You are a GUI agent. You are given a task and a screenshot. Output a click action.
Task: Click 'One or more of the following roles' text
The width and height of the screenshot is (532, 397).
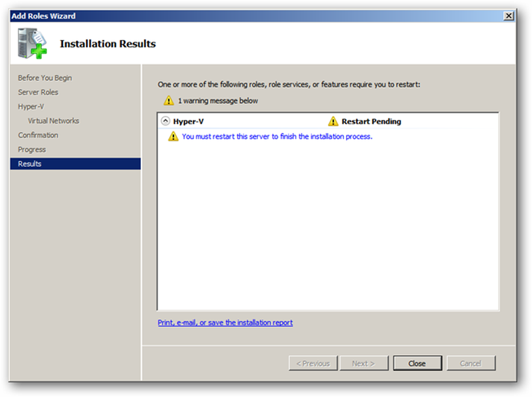click(x=289, y=85)
